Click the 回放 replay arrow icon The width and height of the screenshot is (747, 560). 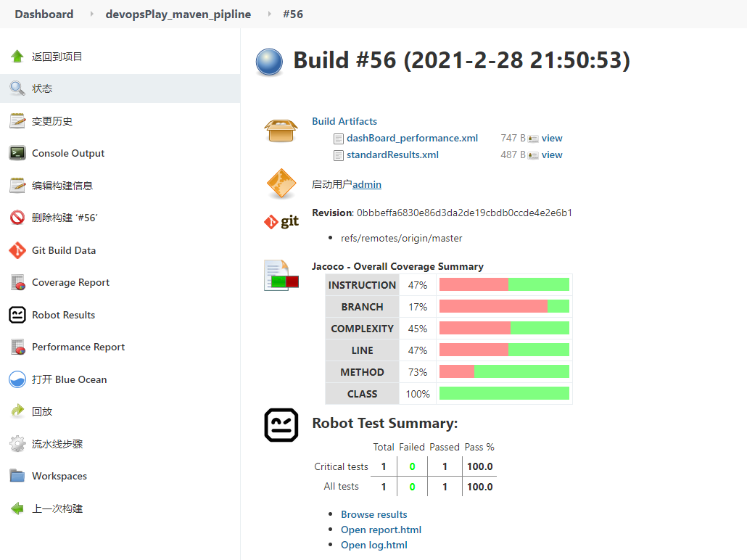17,411
